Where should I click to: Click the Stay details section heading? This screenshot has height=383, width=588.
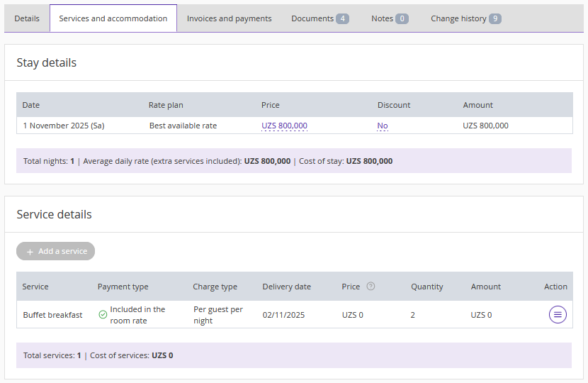(x=47, y=62)
